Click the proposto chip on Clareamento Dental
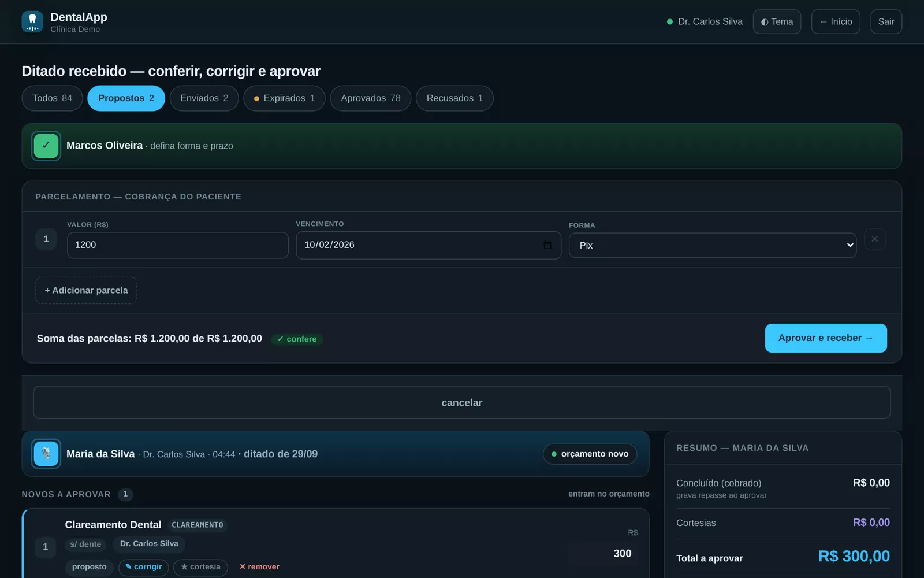 [x=90, y=567]
